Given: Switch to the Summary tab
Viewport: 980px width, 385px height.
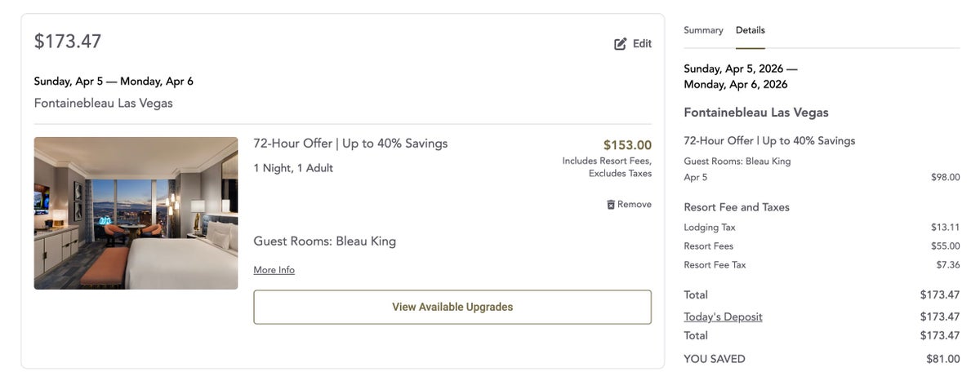Looking at the screenshot, I should 703,30.
